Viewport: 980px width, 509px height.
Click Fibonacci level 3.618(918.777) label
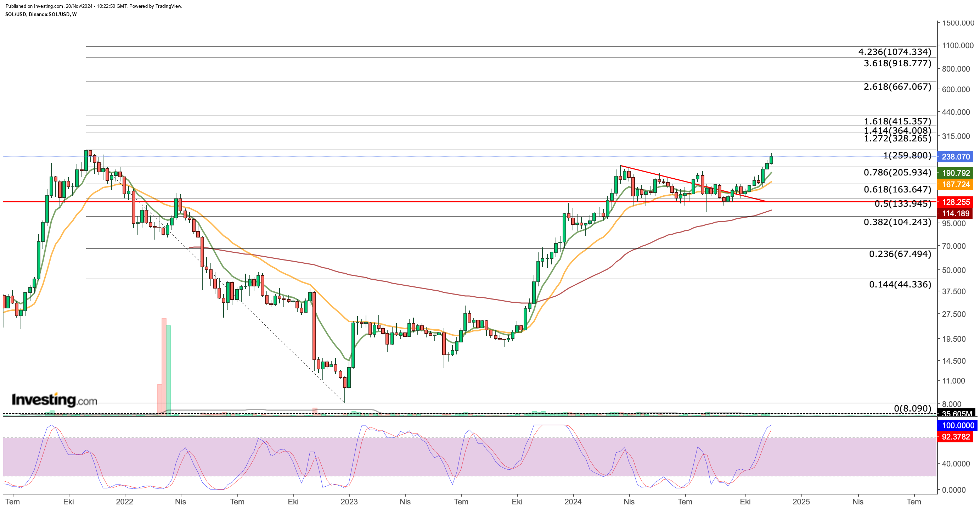click(x=897, y=63)
